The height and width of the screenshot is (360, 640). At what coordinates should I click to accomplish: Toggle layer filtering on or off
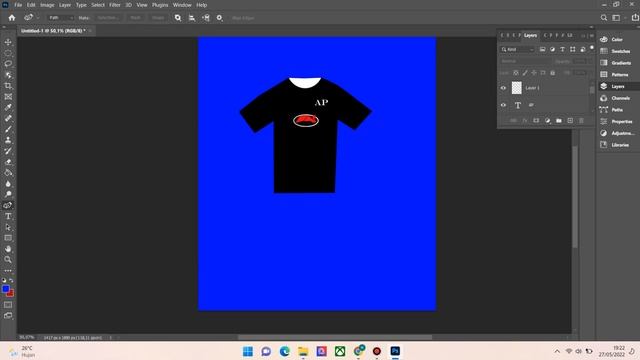(x=592, y=48)
